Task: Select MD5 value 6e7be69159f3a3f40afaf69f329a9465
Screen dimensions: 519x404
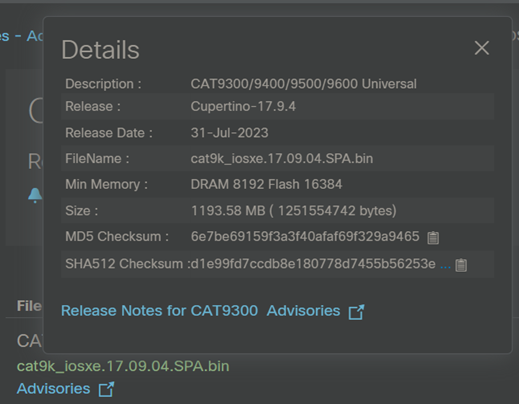Action: coord(305,236)
